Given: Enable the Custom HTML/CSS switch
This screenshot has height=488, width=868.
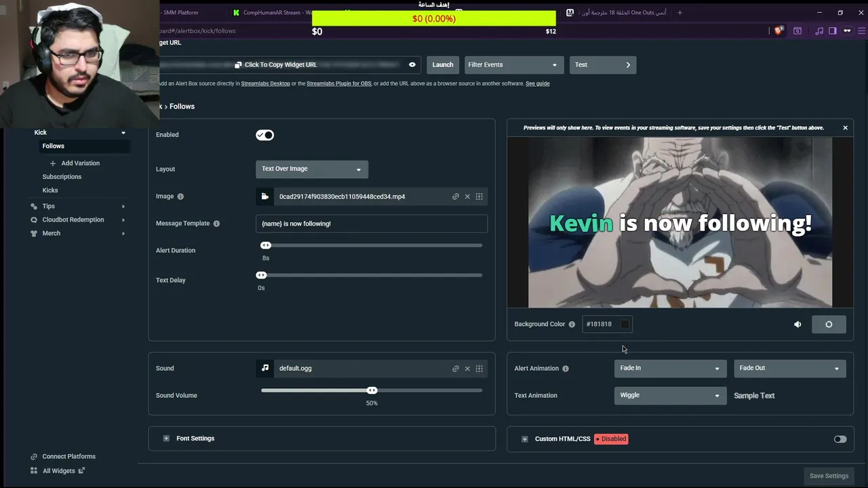Looking at the screenshot, I should (840, 439).
